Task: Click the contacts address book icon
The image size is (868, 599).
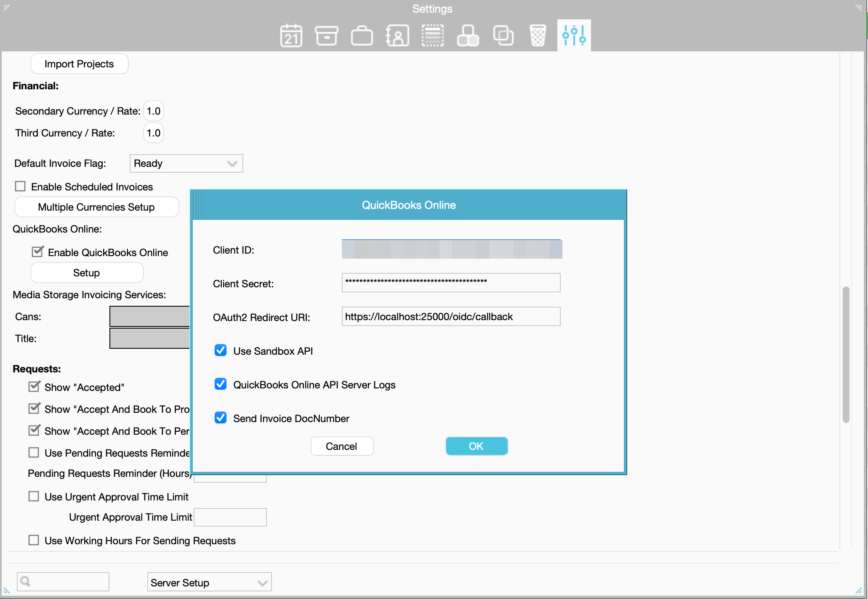Action: click(397, 35)
